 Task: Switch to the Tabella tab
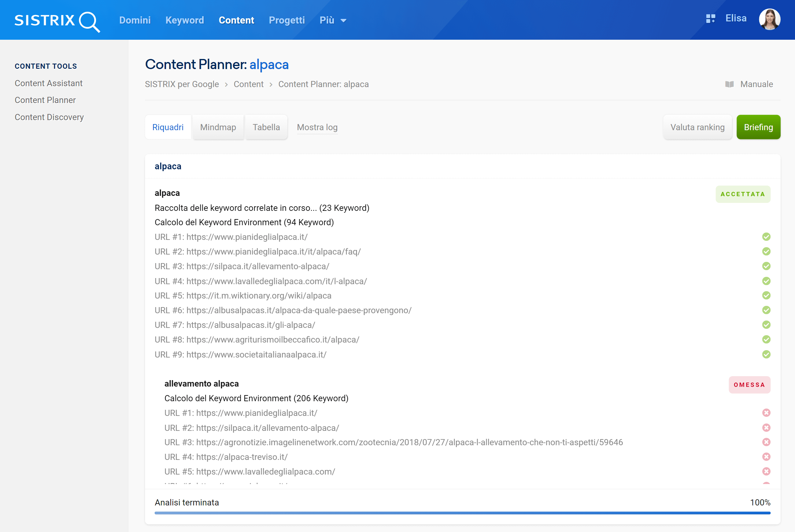point(266,127)
